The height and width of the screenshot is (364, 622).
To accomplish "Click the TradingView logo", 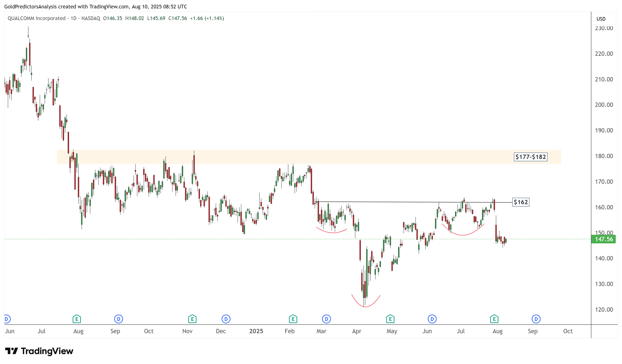I will click(39, 351).
